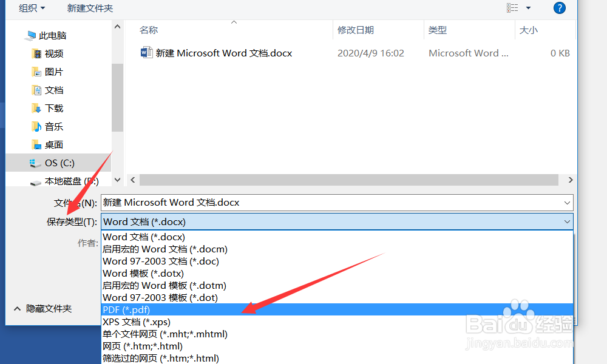This screenshot has width=607, height=364.
Task: Choose 单个文件网页 (*.mht;*.mhtml)
Action: (x=337, y=334)
